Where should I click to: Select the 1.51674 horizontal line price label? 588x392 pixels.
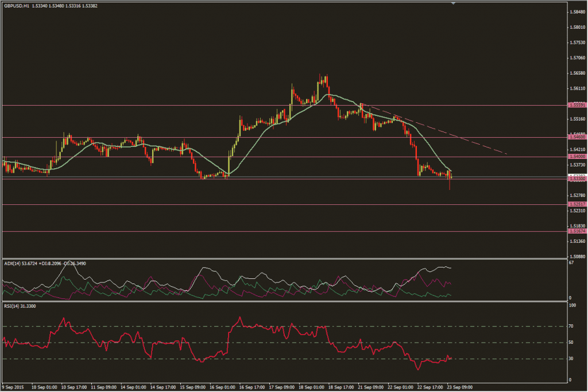578,232
